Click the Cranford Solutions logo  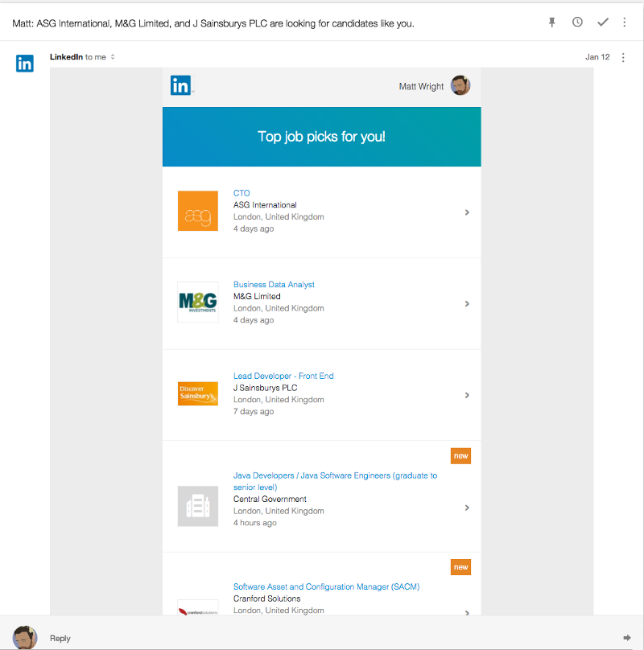coord(198,608)
